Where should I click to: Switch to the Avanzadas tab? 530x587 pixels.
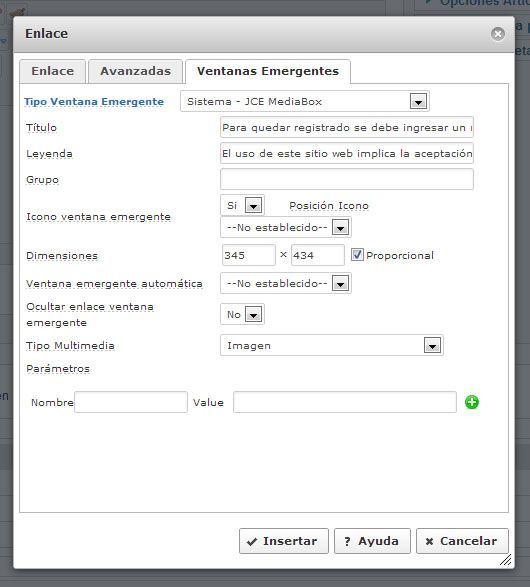tap(135, 71)
